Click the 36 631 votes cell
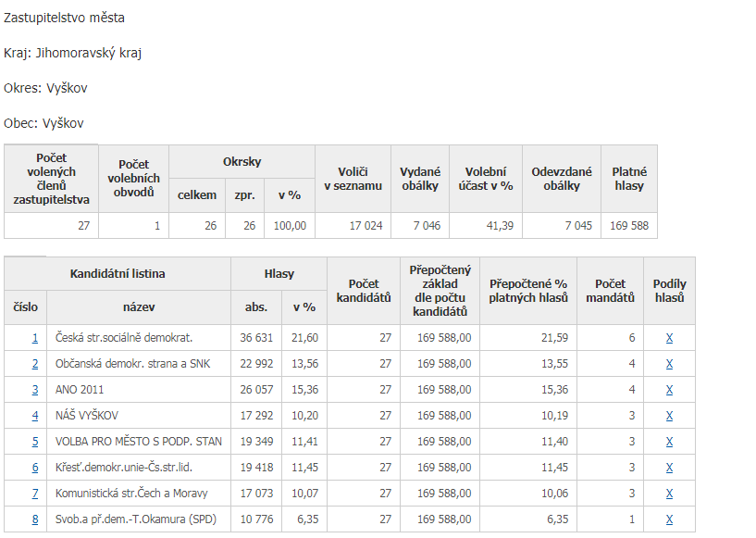756x538 pixels. [x=256, y=338]
